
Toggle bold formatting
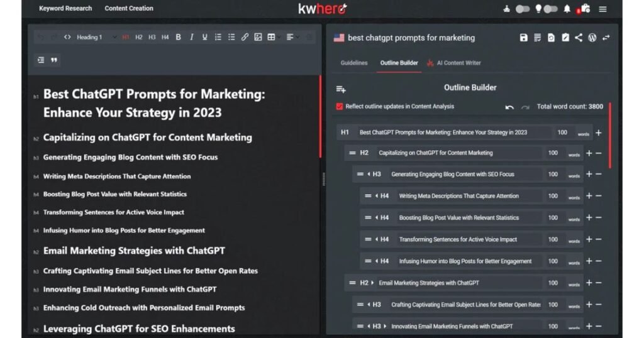[178, 37]
